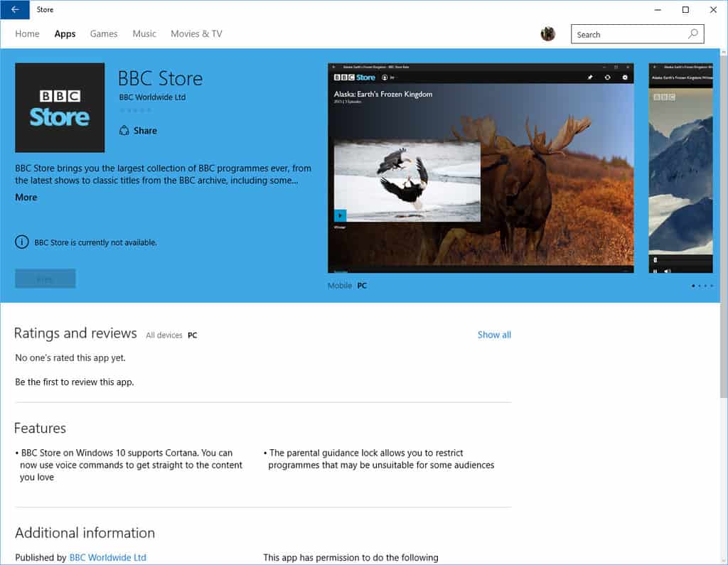Click 'Be the first to review this app.'
728x565 pixels.
tap(75, 382)
